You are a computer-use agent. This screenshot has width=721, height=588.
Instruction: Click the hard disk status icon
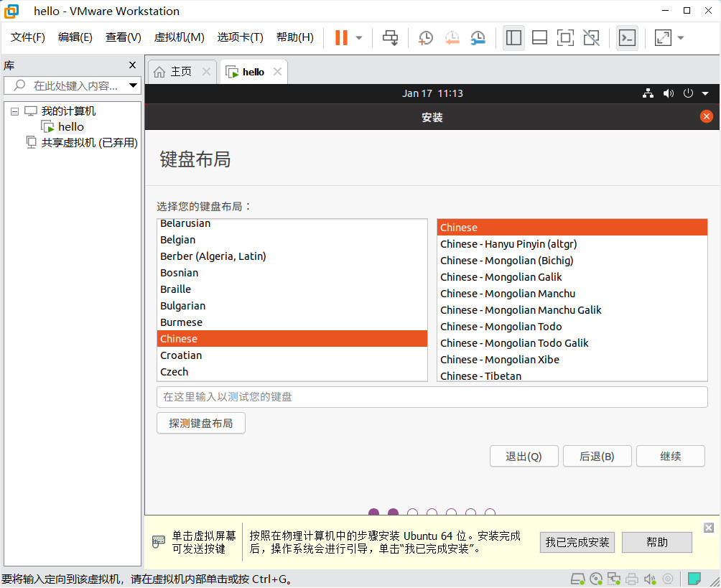pos(577,579)
